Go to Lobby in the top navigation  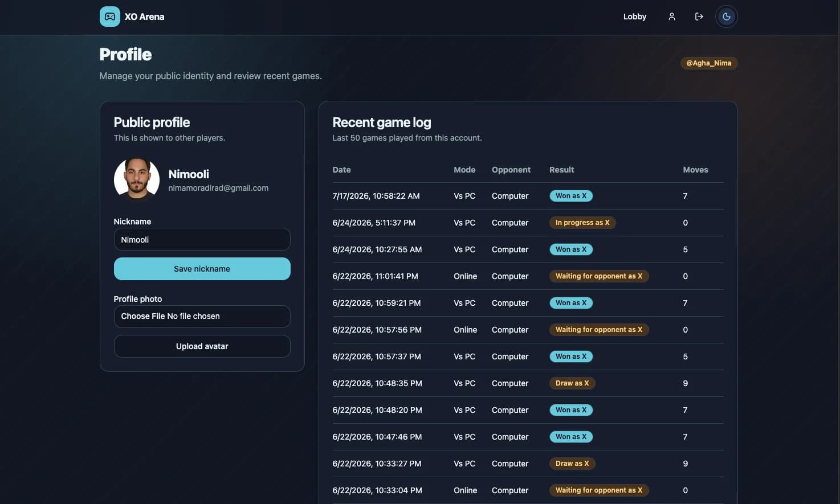(635, 17)
